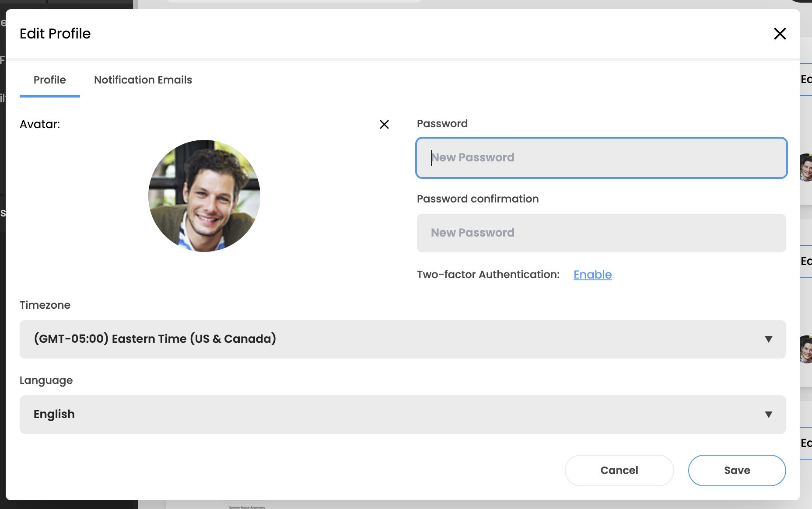Viewport: 812px width, 509px height.
Task: Click the Password confirmation input field
Action: click(601, 233)
